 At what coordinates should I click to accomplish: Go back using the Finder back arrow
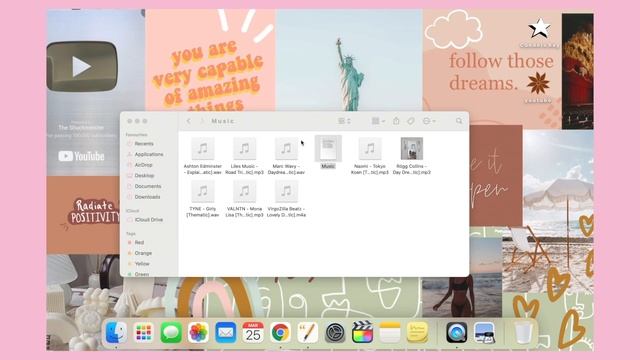tap(189, 121)
